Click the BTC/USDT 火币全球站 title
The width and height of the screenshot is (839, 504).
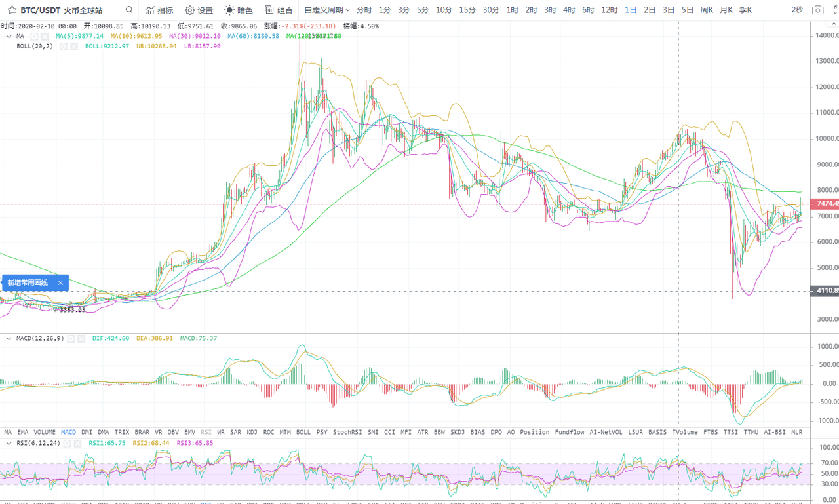[61, 10]
